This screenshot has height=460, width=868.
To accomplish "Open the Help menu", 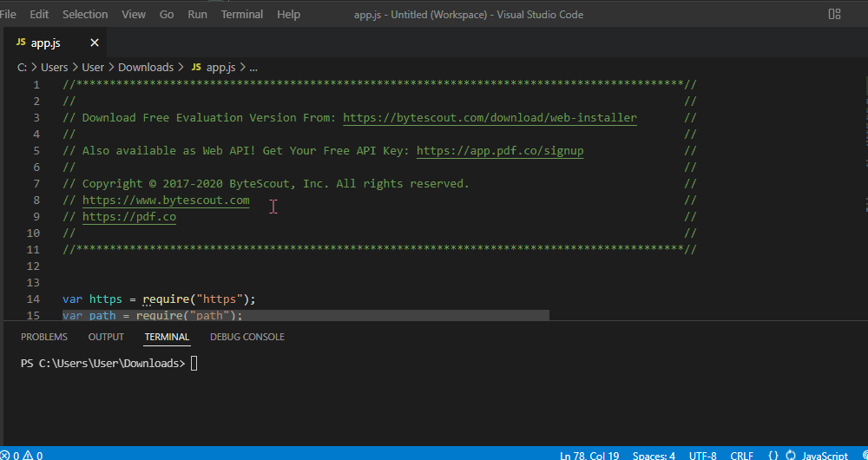I will click(x=288, y=15).
